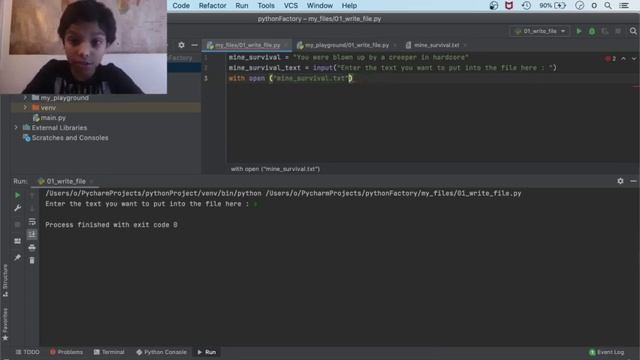Restore layout icon in Run panel
Viewport: 640px width, 360px height.
pos(18,241)
